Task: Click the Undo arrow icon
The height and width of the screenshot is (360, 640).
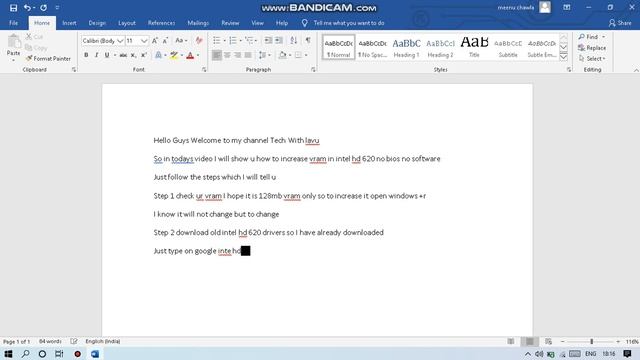Action: point(27,8)
